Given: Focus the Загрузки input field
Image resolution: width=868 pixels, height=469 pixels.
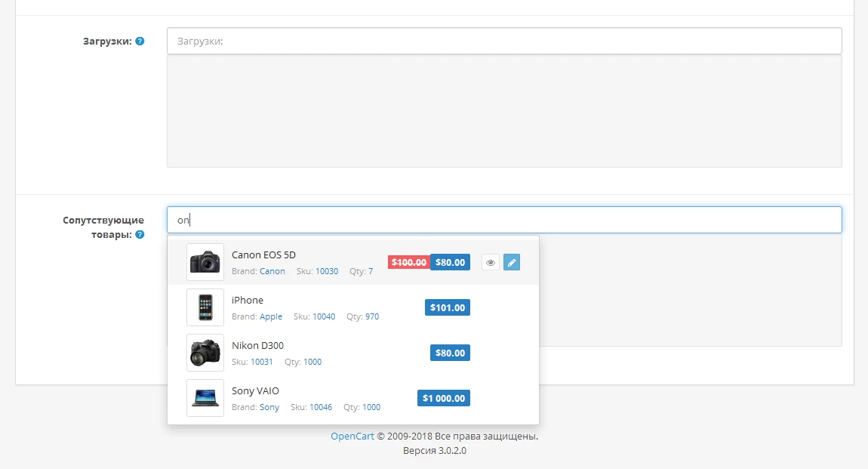Looking at the screenshot, I should click(x=504, y=41).
